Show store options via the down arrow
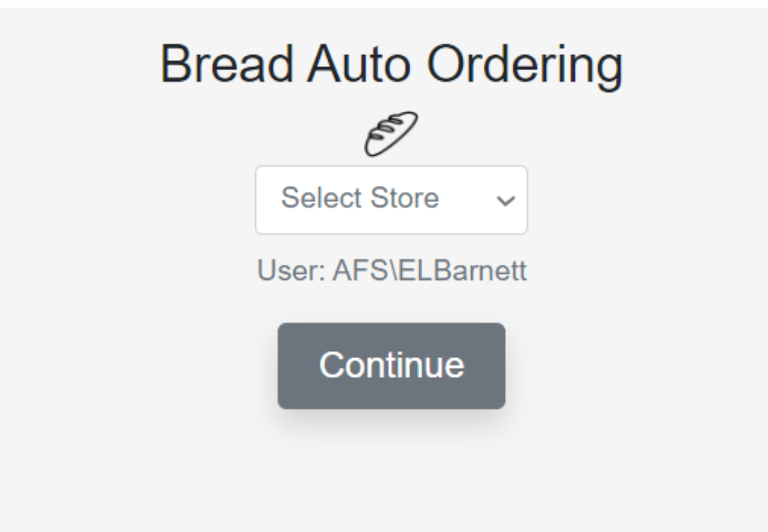The image size is (768, 532). 506,201
